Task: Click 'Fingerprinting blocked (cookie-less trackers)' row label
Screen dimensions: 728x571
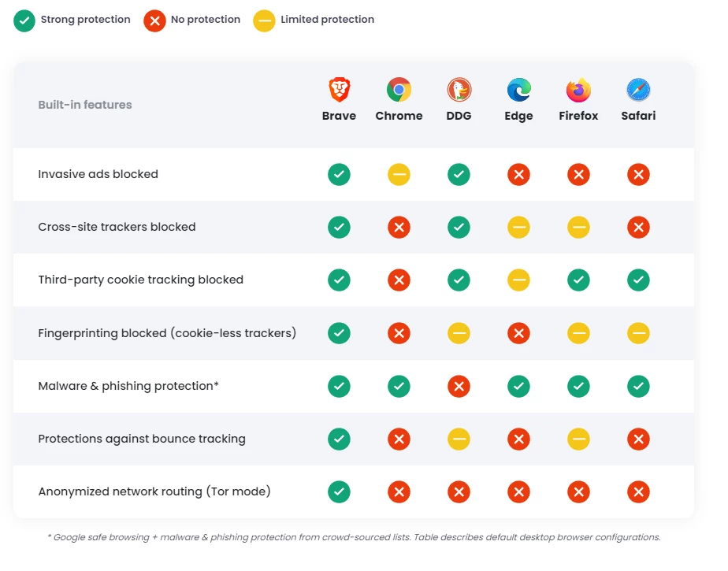Action: click(x=167, y=333)
